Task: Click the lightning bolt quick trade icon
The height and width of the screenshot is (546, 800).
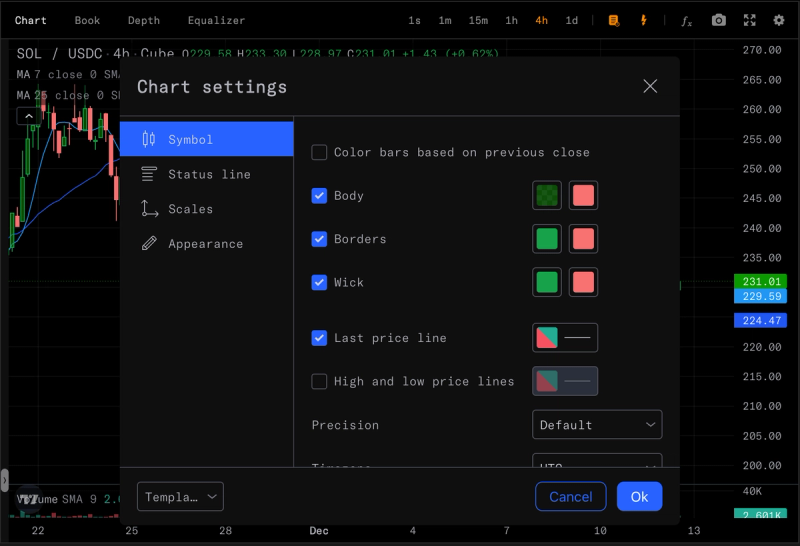Action: (643, 20)
